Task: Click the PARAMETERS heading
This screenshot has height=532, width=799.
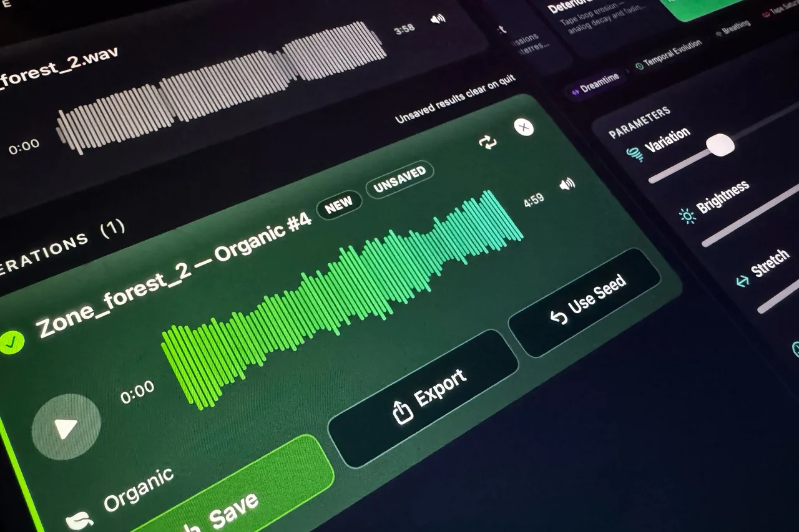Action: (640, 122)
